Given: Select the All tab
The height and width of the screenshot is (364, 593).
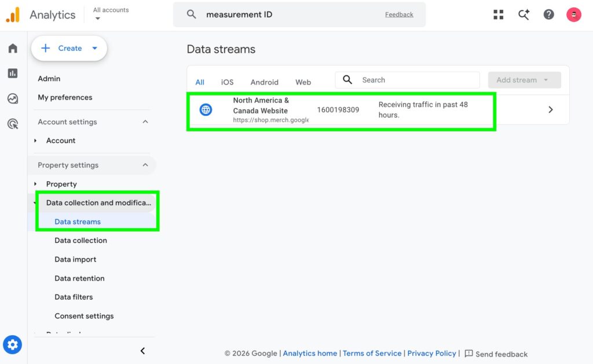Looking at the screenshot, I should [x=200, y=82].
